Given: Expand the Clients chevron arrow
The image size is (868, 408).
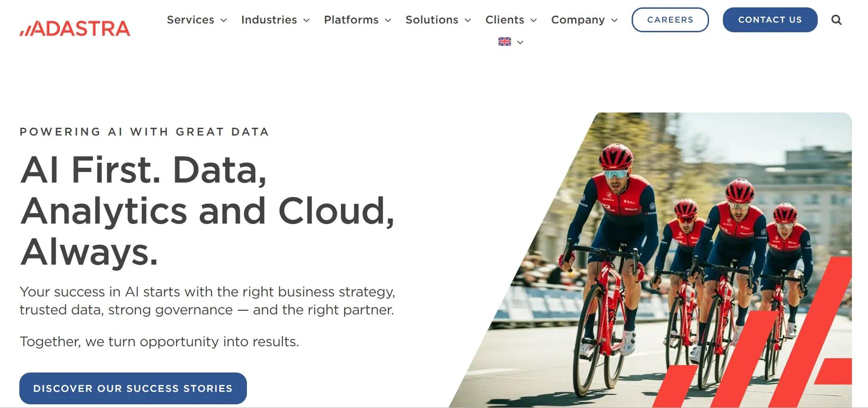Looking at the screenshot, I should 534,20.
